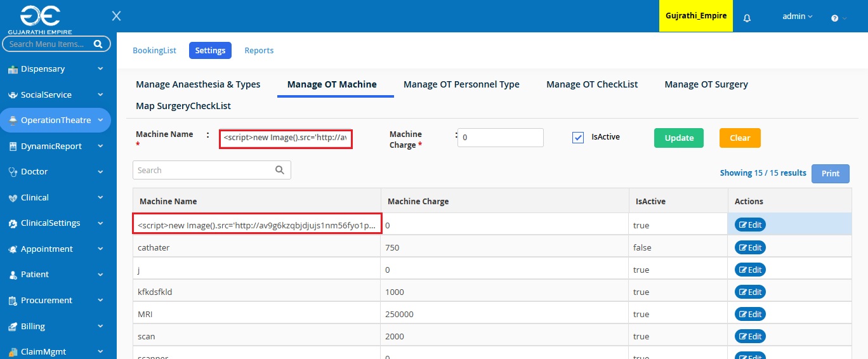Viewport: 868px width, 359px height.
Task: Edit the script-named machine row
Action: pos(750,225)
